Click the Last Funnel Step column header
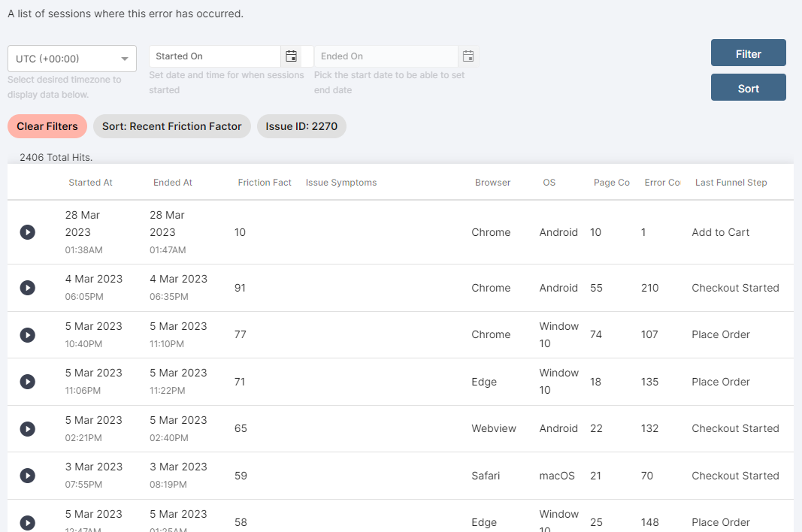Image resolution: width=802 pixels, height=532 pixels. (731, 183)
